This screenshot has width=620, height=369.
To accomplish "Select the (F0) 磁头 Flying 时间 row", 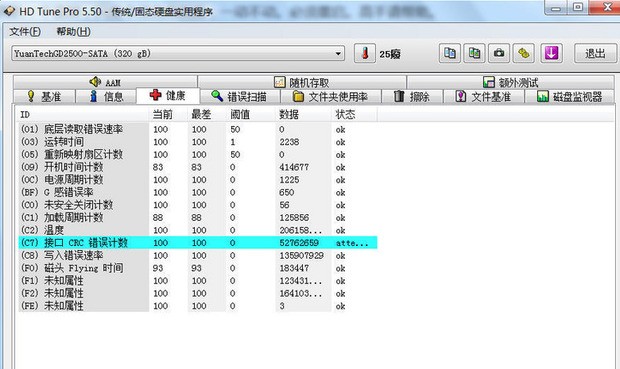I will [198, 268].
